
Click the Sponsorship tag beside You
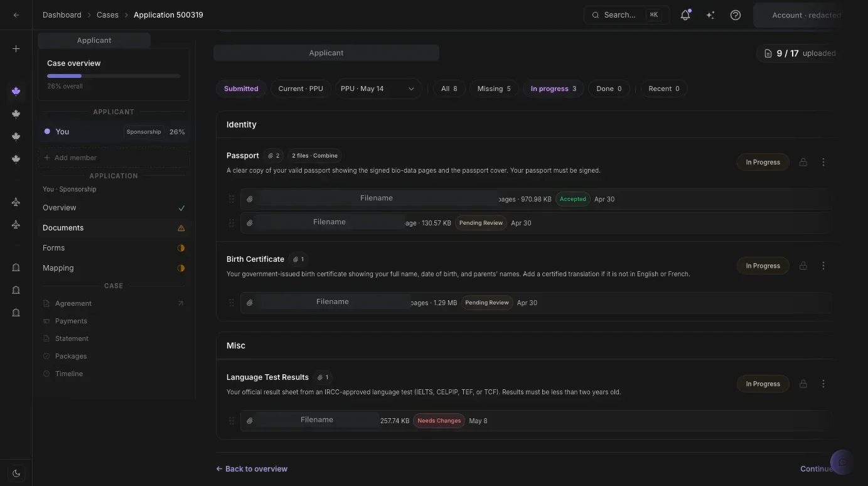[144, 132]
